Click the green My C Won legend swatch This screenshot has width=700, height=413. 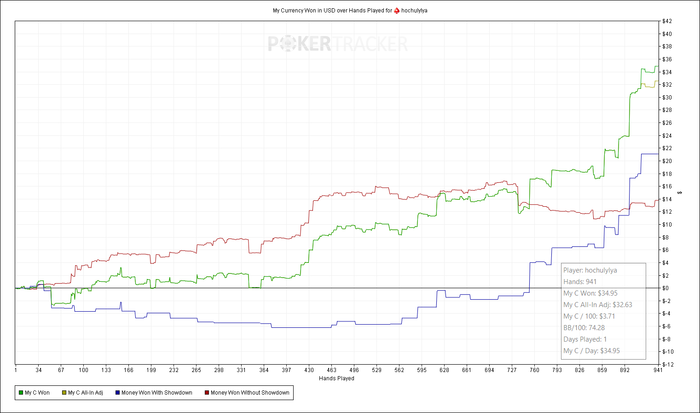click(x=21, y=393)
